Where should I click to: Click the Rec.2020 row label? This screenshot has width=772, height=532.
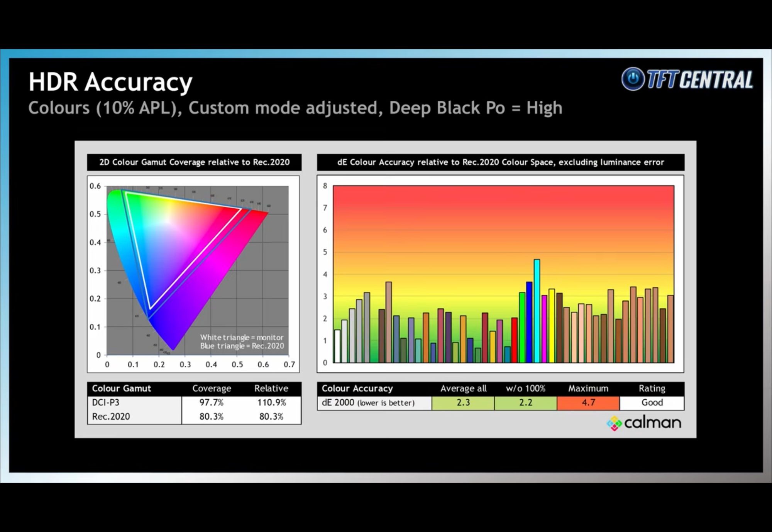click(x=111, y=417)
